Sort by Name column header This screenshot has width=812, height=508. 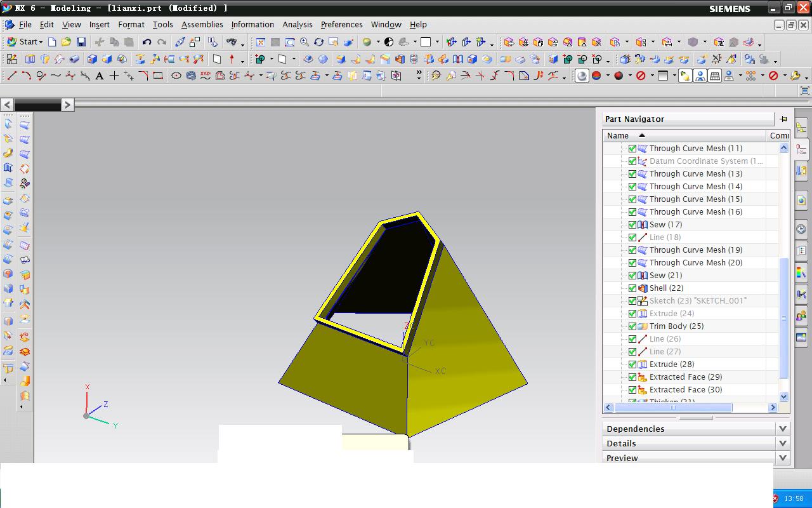[618, 135]
